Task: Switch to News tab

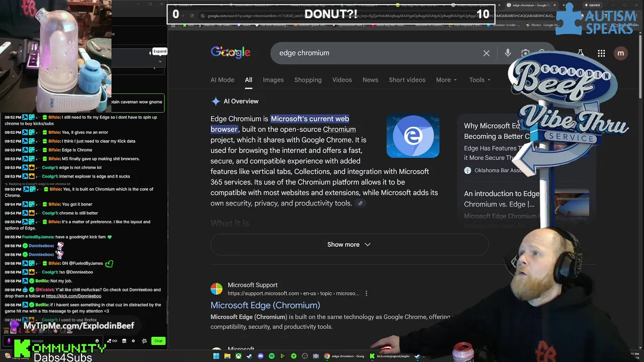Action: (370, 80)
